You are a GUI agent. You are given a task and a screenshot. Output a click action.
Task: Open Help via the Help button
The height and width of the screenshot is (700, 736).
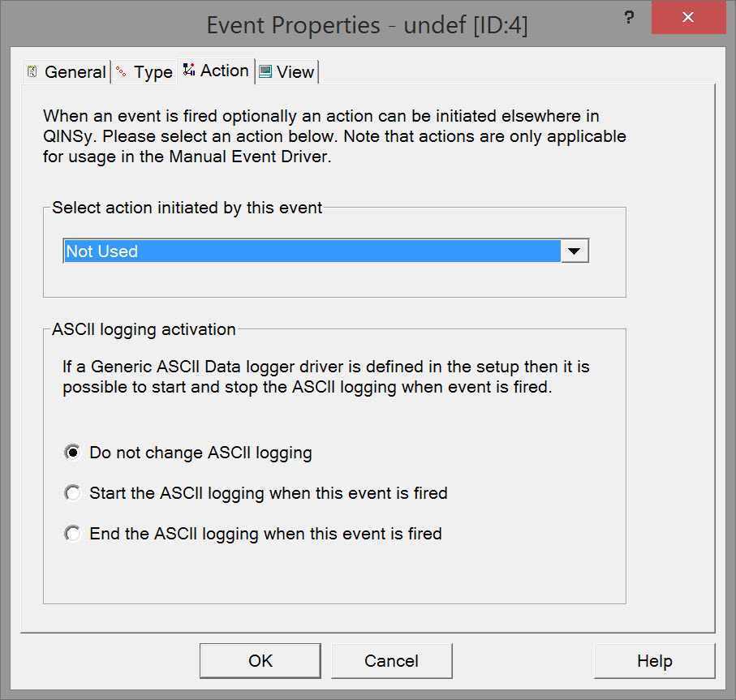pos(654,661)
